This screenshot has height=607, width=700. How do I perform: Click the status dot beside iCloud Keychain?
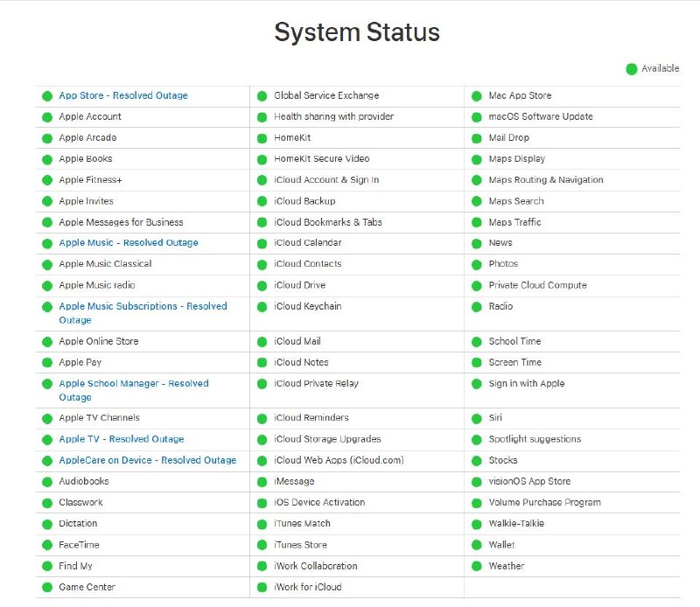(x=262, y=307)
